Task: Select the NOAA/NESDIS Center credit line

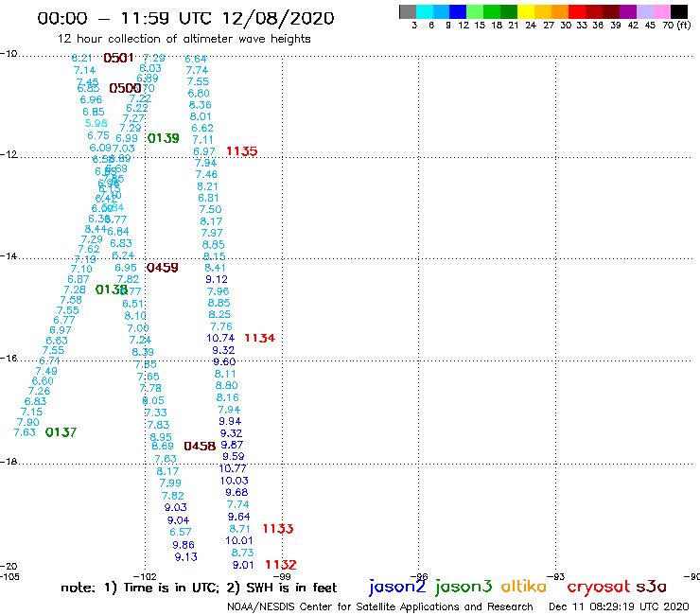Action: point(380,607)
